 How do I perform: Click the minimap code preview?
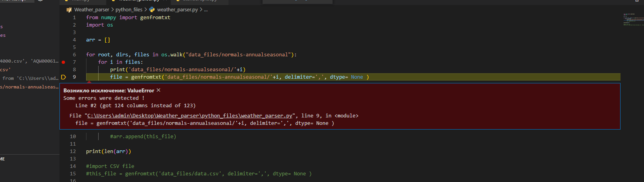(x=633, y=20)
